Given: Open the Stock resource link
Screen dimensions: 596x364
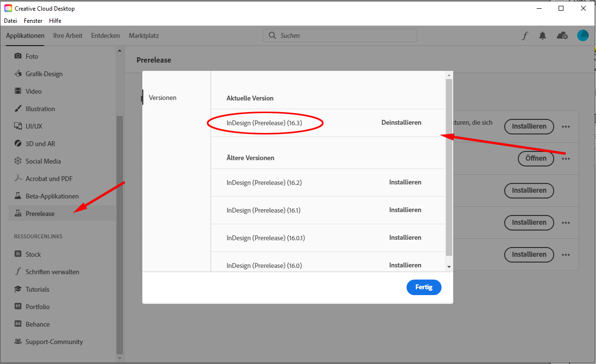Looking at the screenshot, I should click(x=33, y=254).
